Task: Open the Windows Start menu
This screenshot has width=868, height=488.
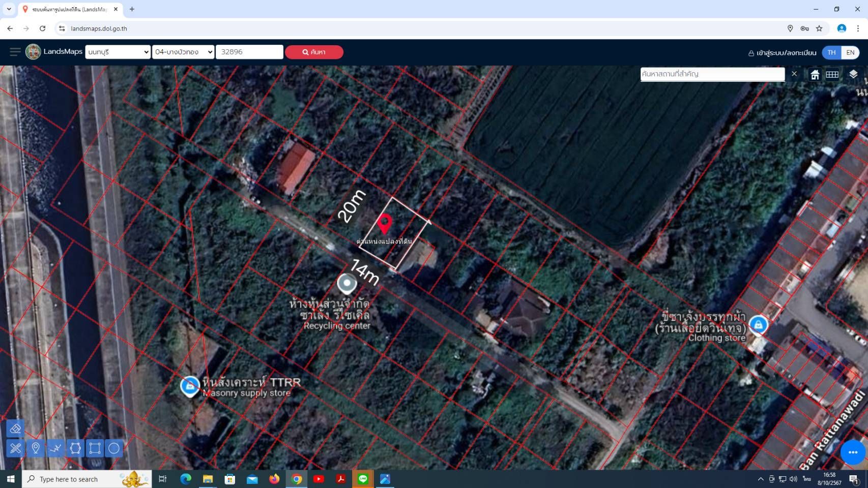Action: tap(11, 479)
